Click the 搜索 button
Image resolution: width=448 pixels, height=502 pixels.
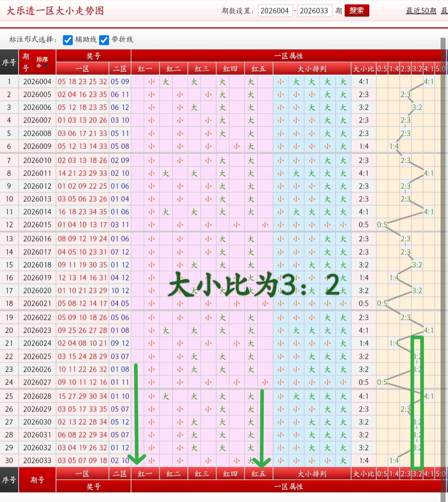pyautogui.click(x=356, y=10)
